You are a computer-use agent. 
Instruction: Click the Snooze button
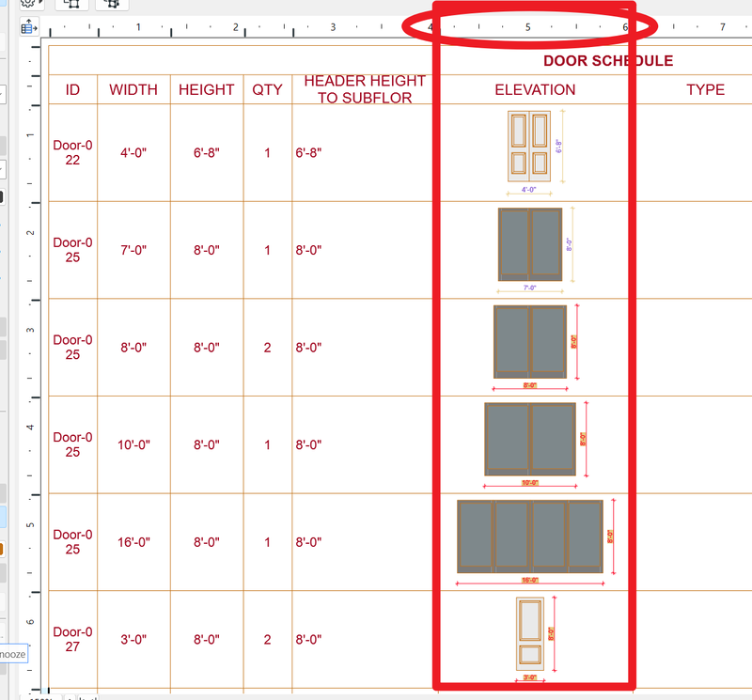(x=13, y=654)
